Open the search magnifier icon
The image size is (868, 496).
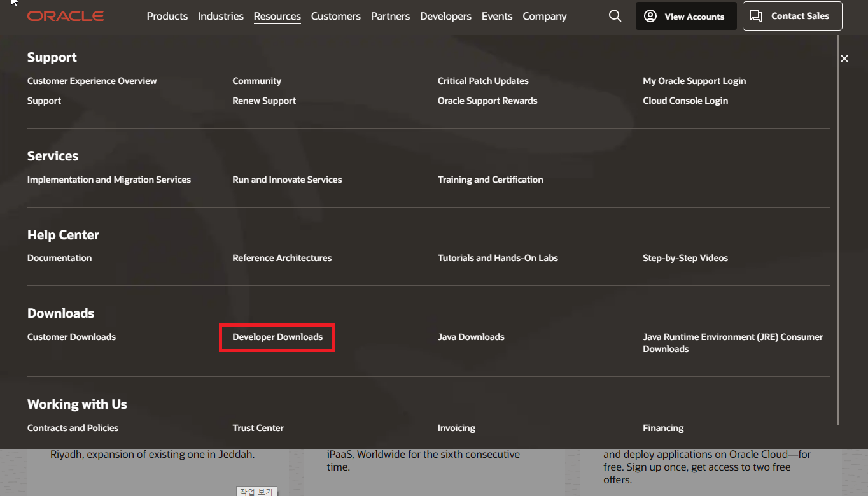coord(615,16)
